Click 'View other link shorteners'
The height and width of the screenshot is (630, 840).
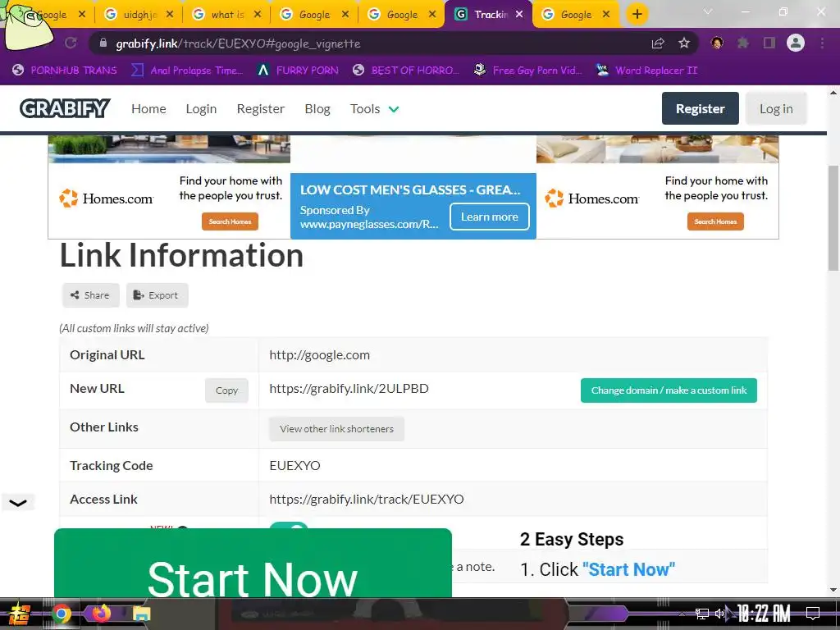[x=336, y=429]
